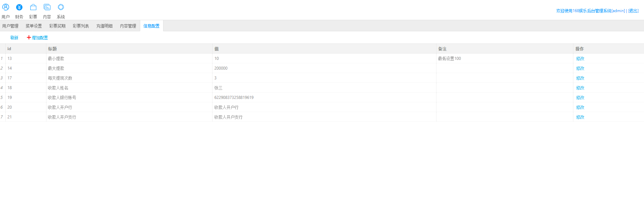644x217 pixels.
Task: Click 修改 for 收款人银行账号 row
Action: click(580, 98)
